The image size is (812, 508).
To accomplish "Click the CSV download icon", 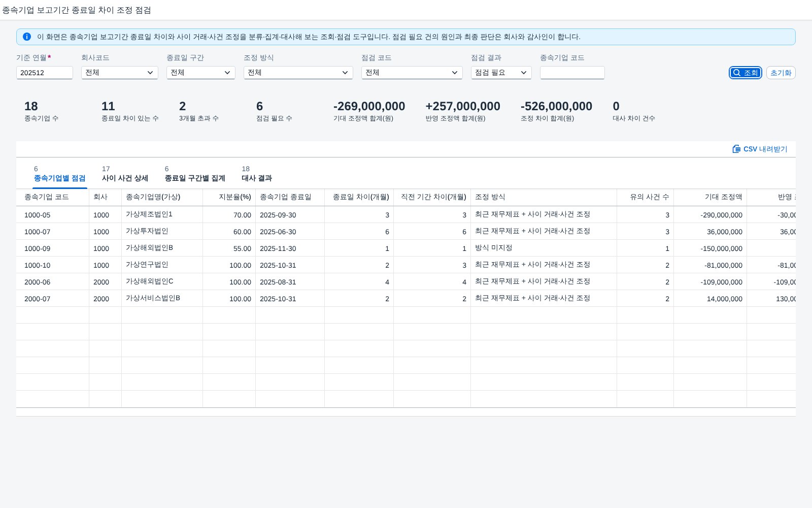I will [736, 149].
